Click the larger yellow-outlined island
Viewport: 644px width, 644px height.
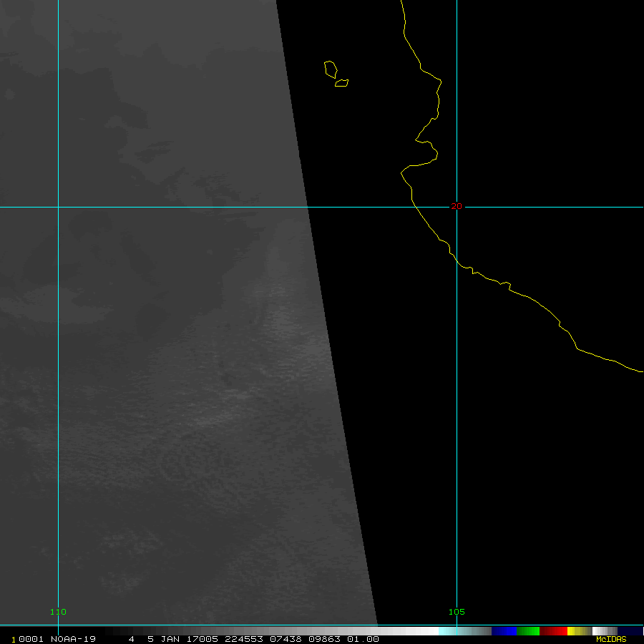coord(331,69)
